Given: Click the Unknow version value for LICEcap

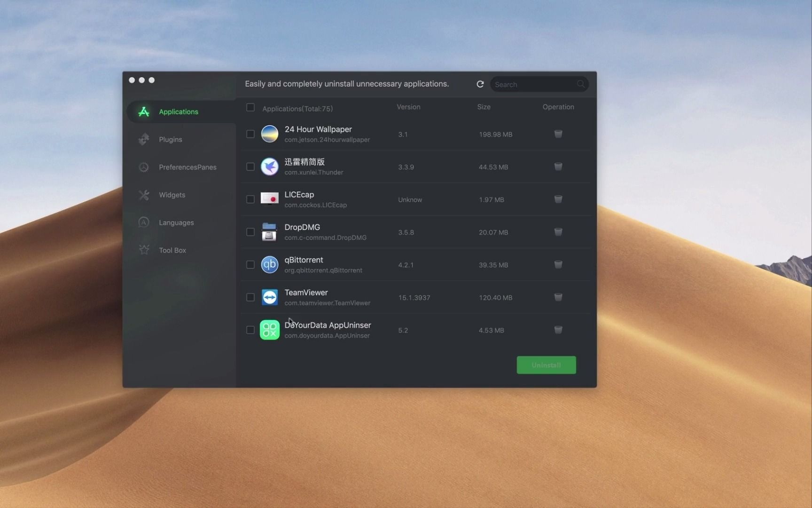Looking at the screenshot, I should 410,200.
